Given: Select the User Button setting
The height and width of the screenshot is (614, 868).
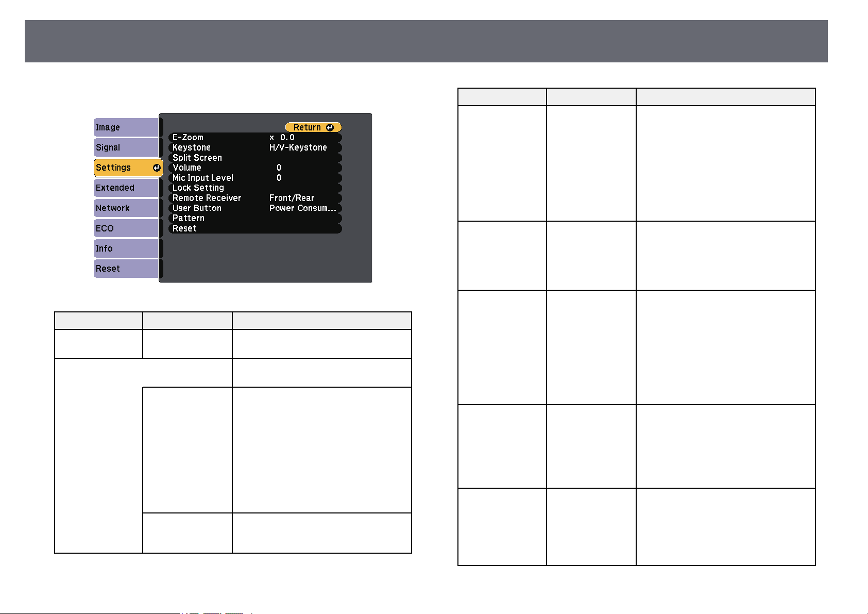Looking at the screenshot, I should (255, 208).
